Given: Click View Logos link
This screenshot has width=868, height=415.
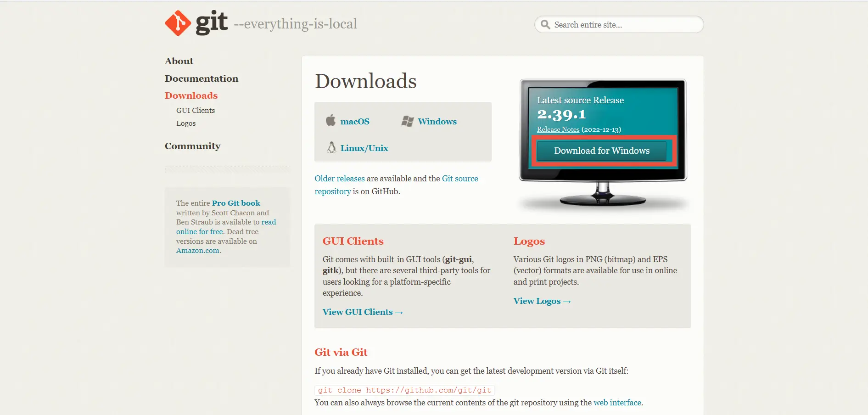Looking at the screenshot, I should pyautogui.click(x=542, y=301).
